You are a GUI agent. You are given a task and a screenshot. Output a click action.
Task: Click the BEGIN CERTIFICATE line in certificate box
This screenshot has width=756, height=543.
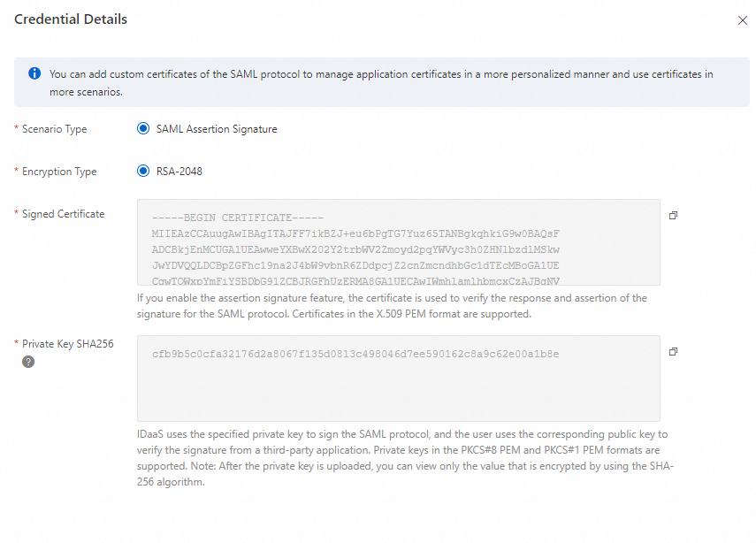[238, 218]
